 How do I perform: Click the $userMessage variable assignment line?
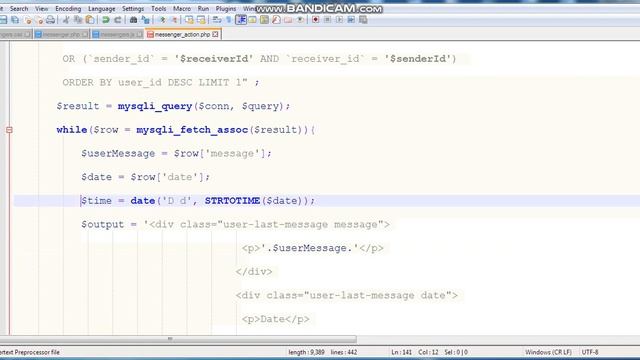pyautogui.click(x=176, y=153)
